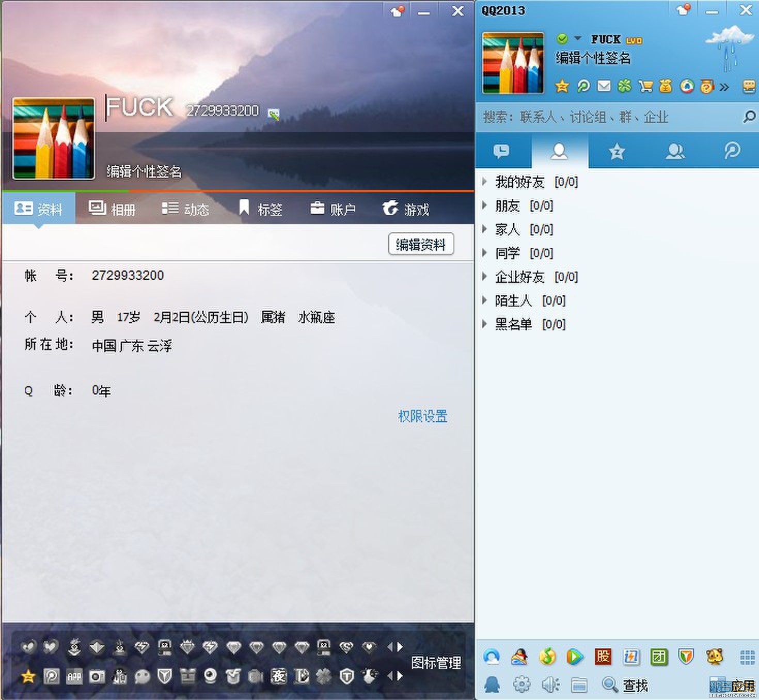The width and height of the screenshot is (759, 700).
Task: Click avatar thumbnail in QQ2013 panel
Action: point(513,62)
